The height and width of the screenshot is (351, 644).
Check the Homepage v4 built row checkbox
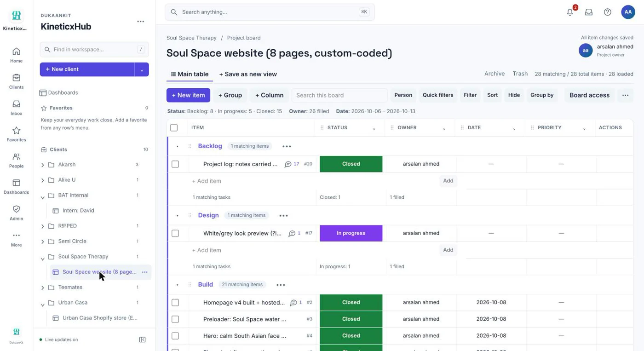pos(175,303)
